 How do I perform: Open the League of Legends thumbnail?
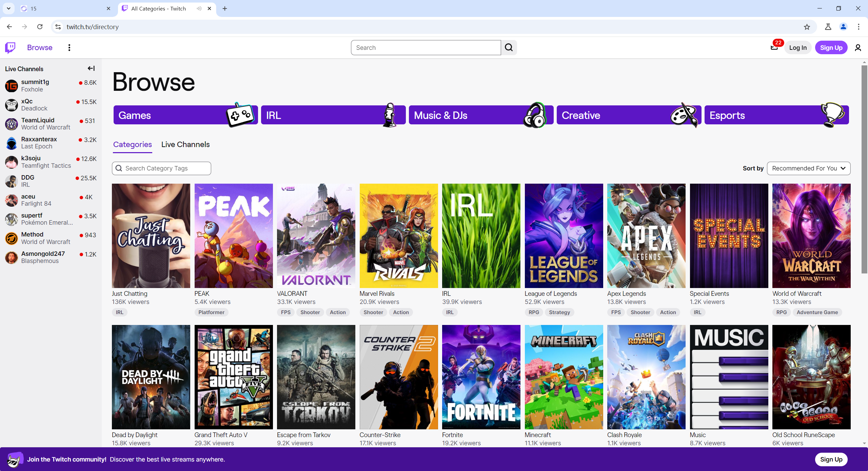(x=564, y=236)
